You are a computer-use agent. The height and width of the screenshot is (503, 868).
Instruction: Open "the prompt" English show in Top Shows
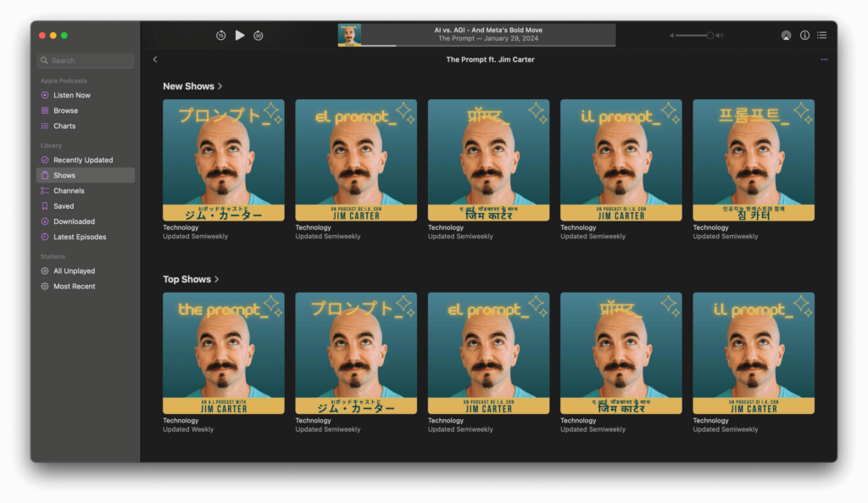point(224,353)
